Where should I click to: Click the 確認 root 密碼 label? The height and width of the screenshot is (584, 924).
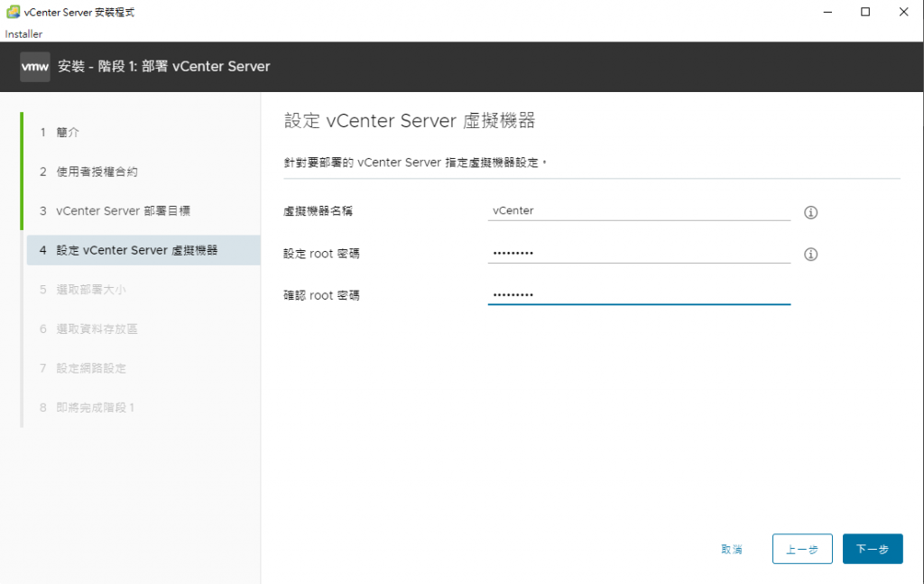pos(321,295)
